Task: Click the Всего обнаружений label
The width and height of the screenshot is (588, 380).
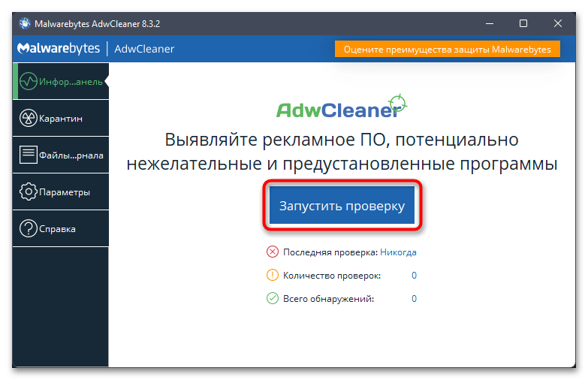Action: 328,299
